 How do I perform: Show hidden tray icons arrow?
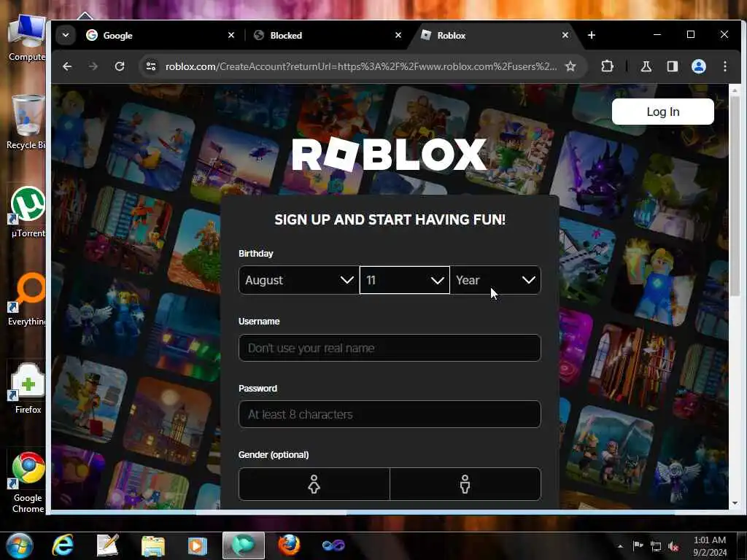620,546
